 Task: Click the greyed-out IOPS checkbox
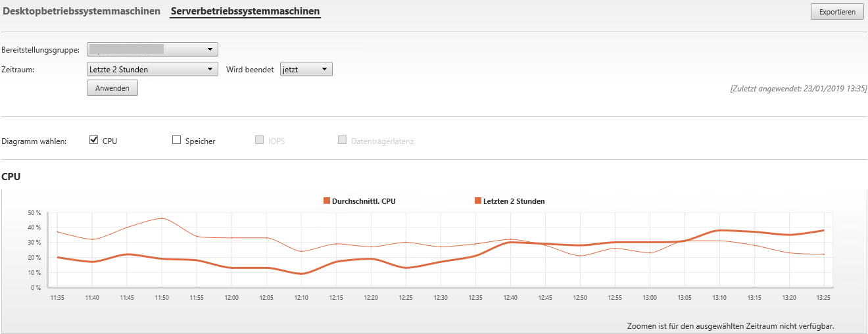pos(259,140)
